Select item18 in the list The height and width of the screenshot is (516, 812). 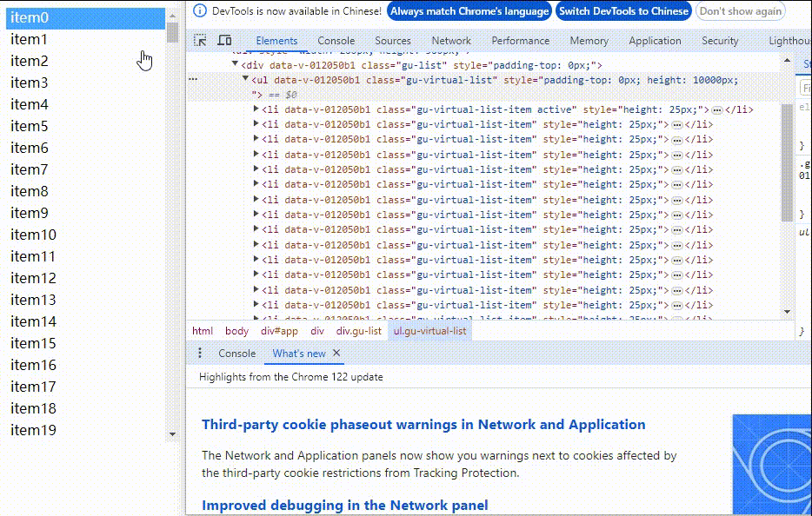click(85, 409)
